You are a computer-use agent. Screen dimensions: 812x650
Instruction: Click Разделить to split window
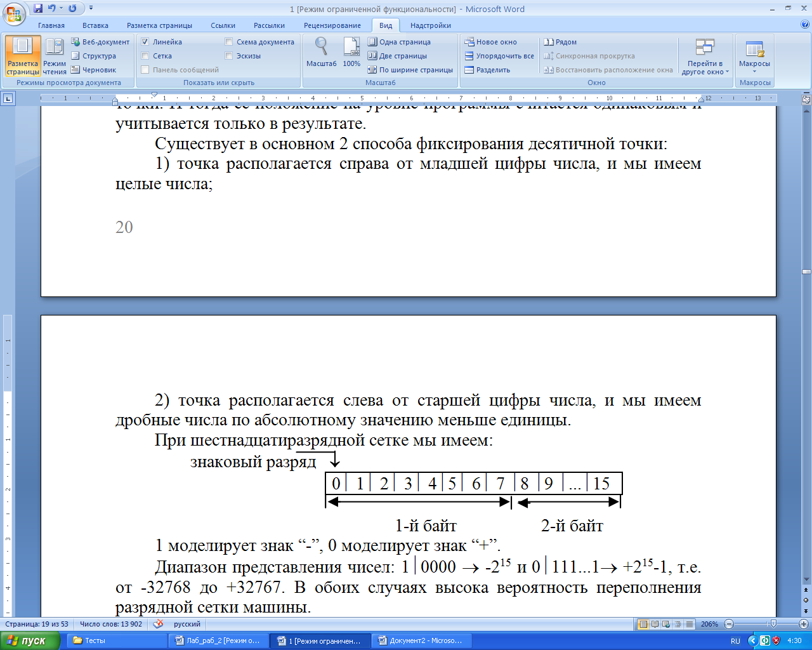pyautogui.click(x=487, y=70)
